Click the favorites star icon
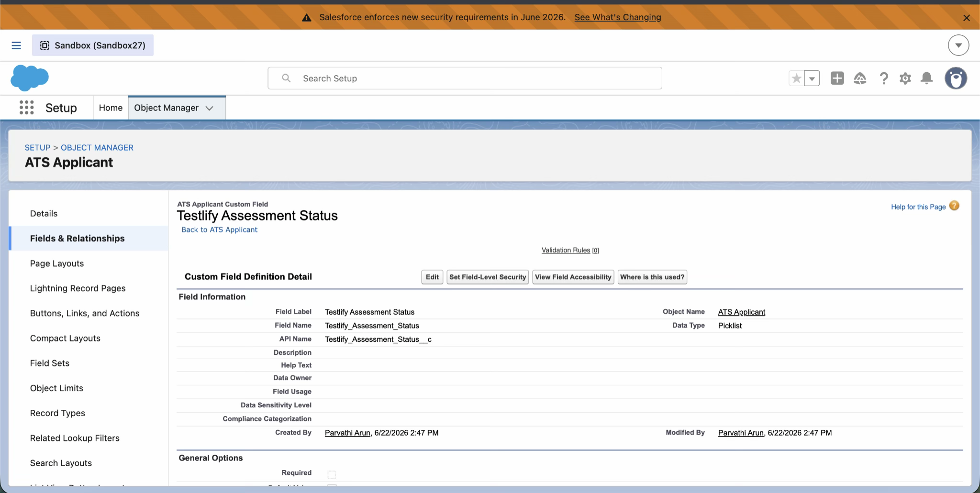This screenshot has height=493, width=980. click(x=797, y=78)
